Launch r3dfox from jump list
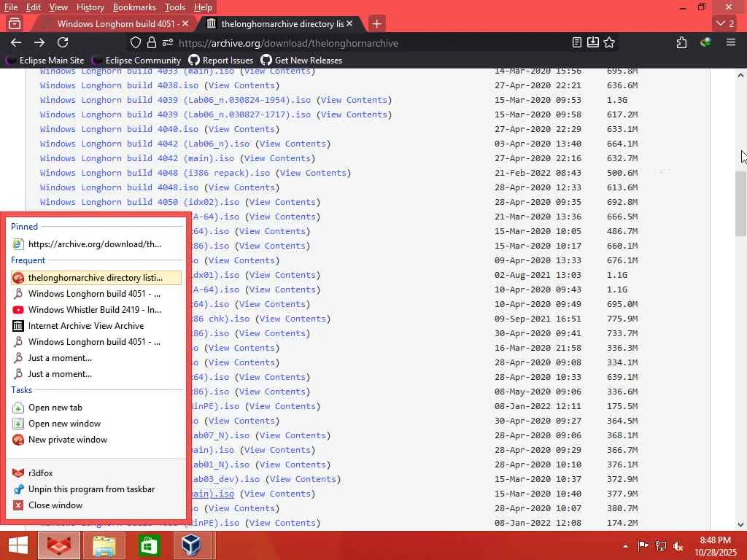The image size is (747, 560). 96,473
